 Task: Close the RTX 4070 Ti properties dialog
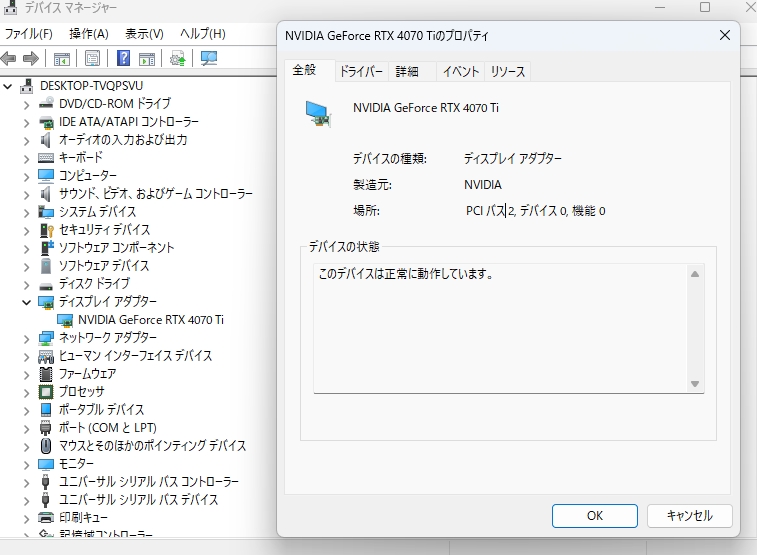pyautogui.click(x=725, y=35)
